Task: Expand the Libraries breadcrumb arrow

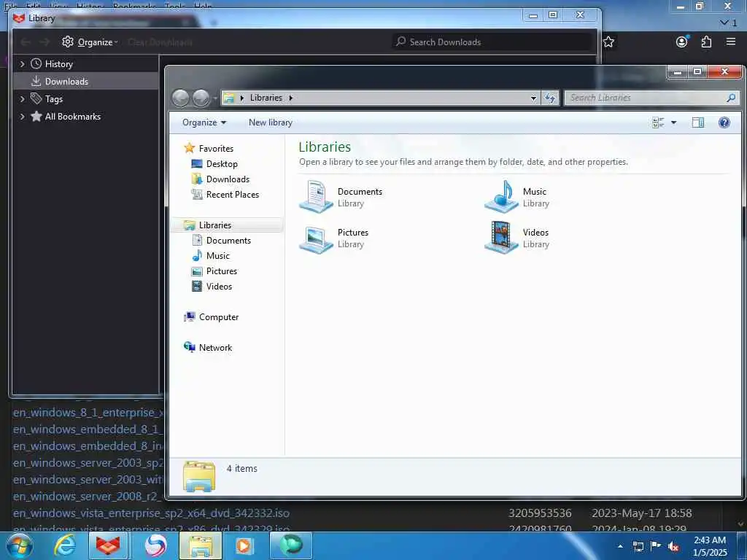Action: [290, 98]
